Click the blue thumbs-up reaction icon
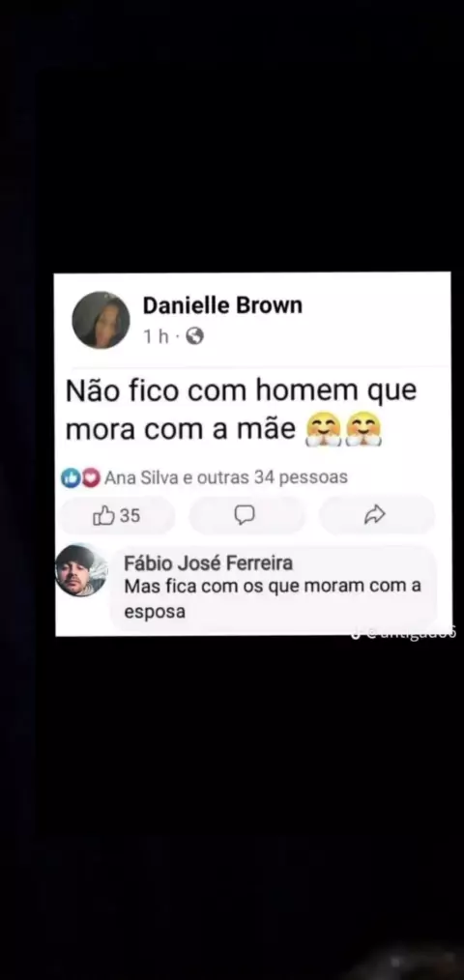The height and width of the screenshot is (980, 464). click(x=70, y=478)
